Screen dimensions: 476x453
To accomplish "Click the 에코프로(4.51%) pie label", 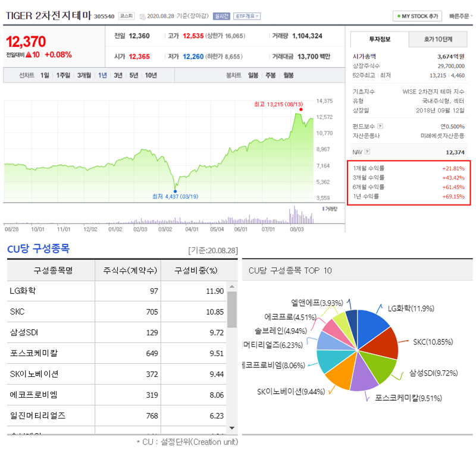I will pos(290,317).
